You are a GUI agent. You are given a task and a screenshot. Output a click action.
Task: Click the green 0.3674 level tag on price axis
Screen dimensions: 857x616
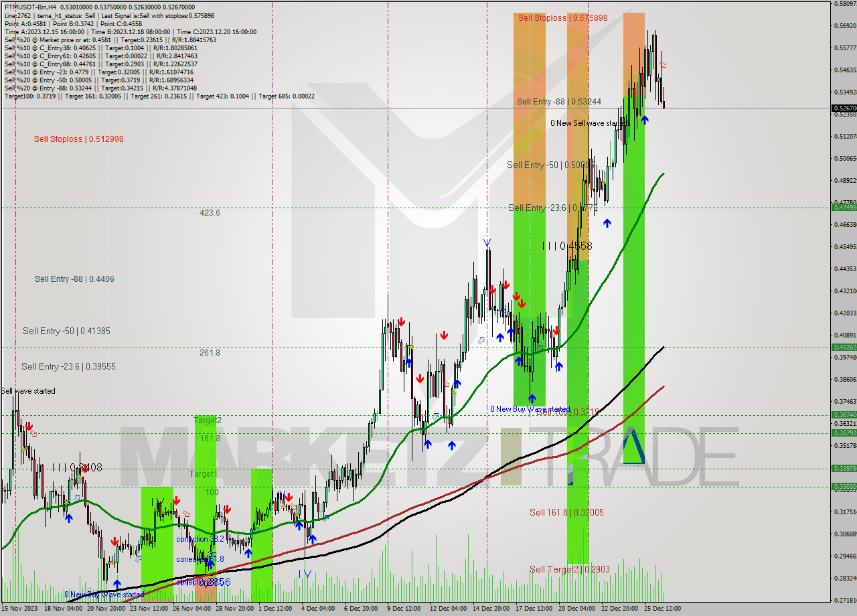[844, 414]
